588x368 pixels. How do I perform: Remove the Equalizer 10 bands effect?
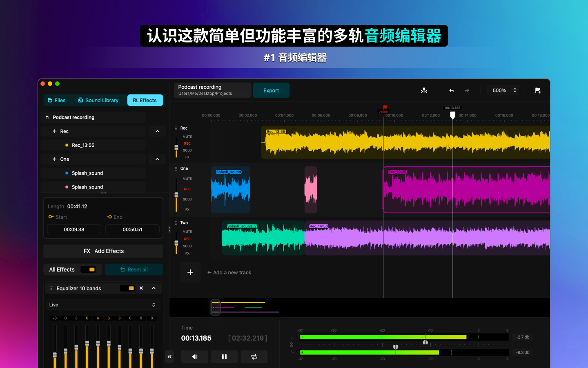(x=141, y=288)
